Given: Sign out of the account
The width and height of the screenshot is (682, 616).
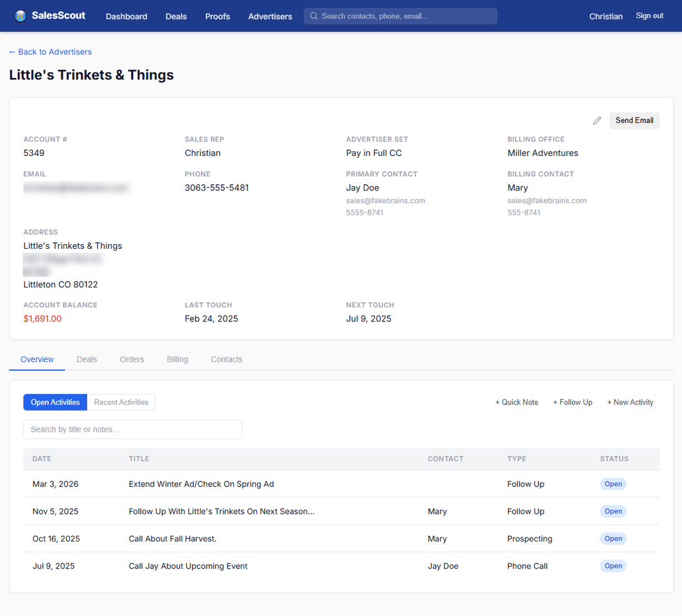Looking at the screenshot, I should [649, 16].
